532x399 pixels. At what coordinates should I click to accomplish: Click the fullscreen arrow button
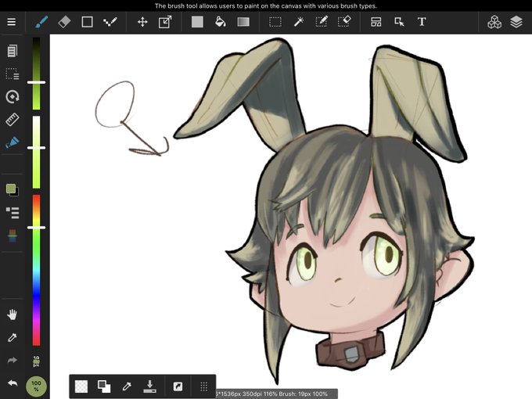[x=178, y=386]
